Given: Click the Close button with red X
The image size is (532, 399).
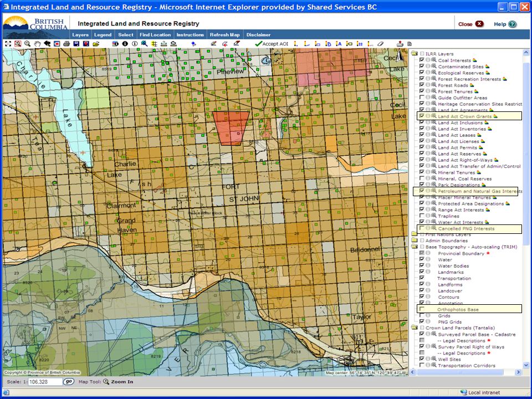Looking at the screenshot, I should [470, 24].
